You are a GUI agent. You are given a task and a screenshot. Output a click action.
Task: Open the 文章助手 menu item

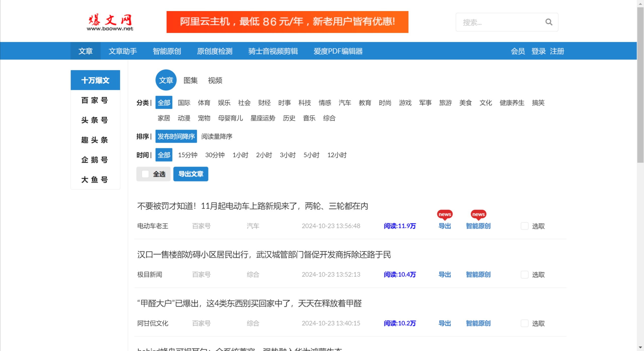123,51
